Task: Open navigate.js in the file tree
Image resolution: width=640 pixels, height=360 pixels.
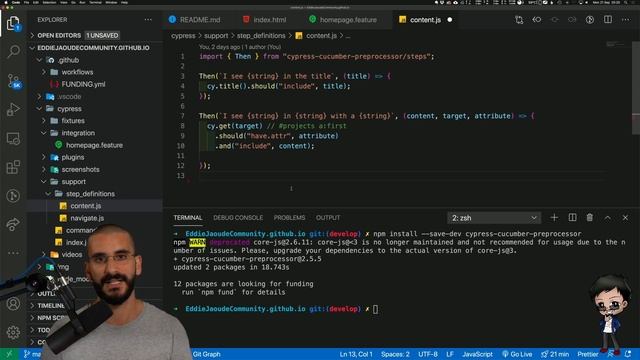Action: click(x=87, y=218)
